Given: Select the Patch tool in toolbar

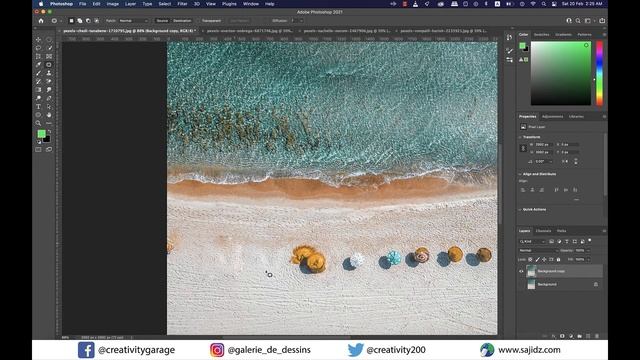Looking at the screenshot, I should click(x=49, y=64).
